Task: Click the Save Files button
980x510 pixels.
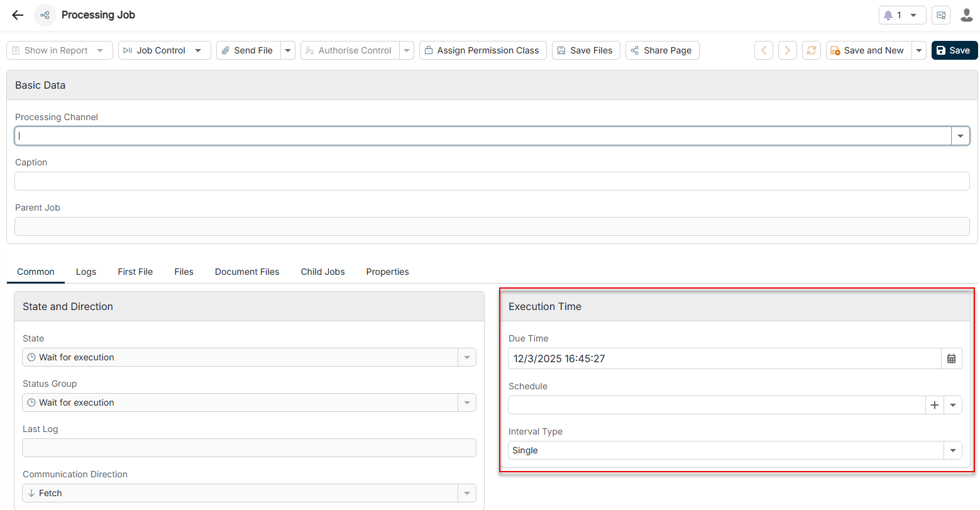Action: 586,50
